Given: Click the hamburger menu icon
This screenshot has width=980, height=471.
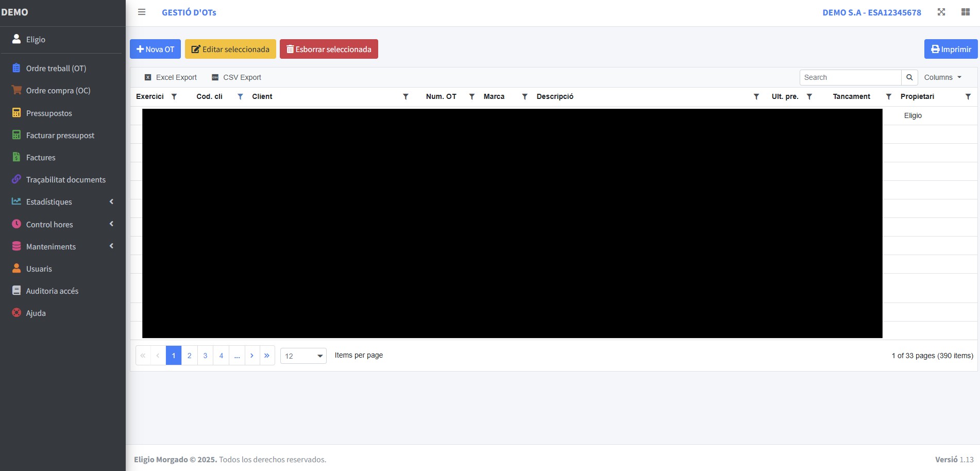Looking at the screenshot, I should click(x=142, y=12).
